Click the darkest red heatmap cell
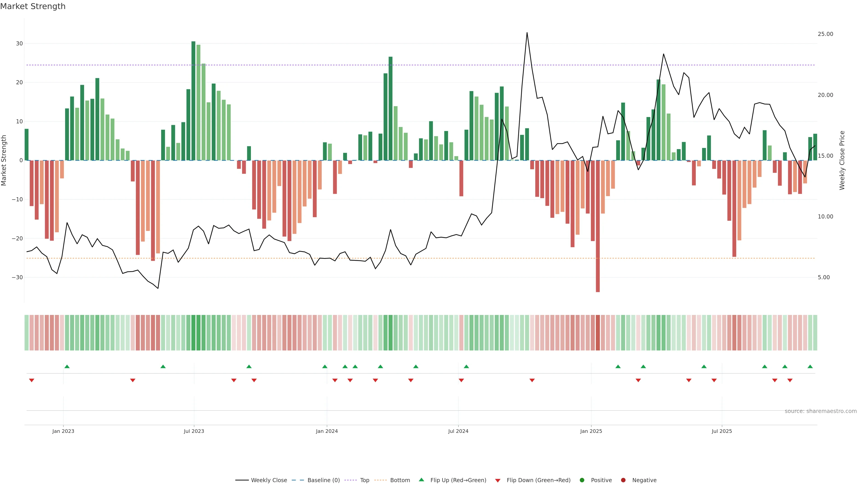Viewport: 868px width, 488px height. (x=598, y=333)
